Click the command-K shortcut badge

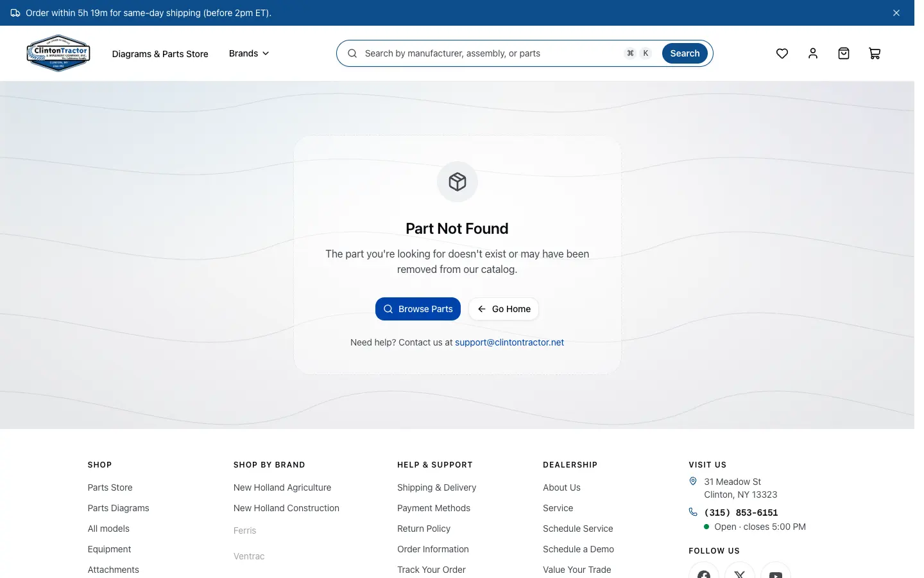[x=638, y=53]
